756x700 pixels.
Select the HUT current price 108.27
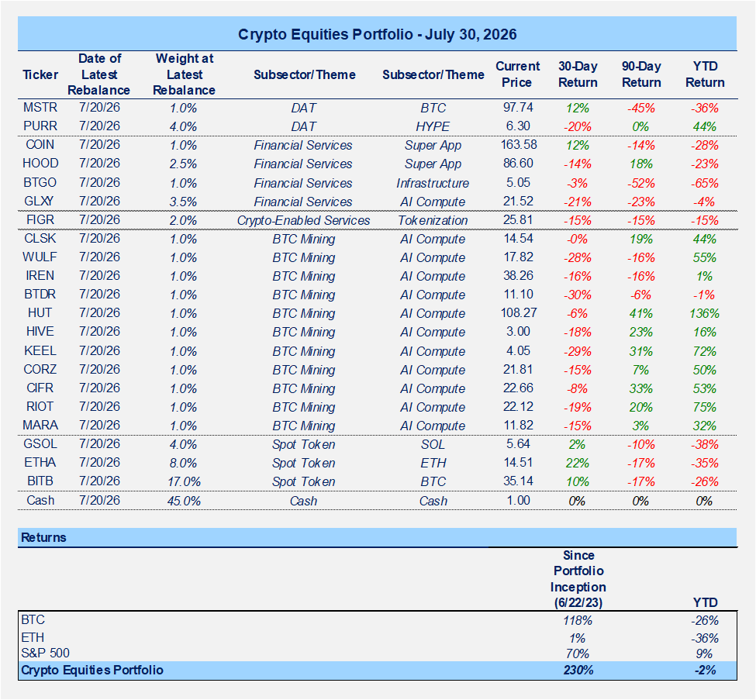coord(518,313)
